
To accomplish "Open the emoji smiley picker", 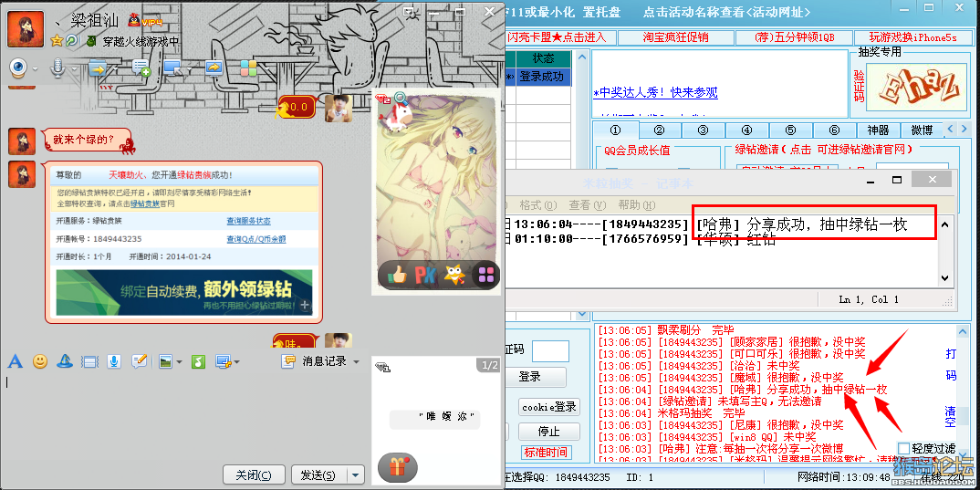I will click(40, 361).
